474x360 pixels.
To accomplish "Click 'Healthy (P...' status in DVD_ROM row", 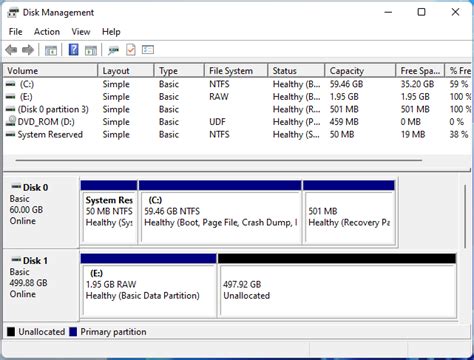I will (x=296, y=122).
